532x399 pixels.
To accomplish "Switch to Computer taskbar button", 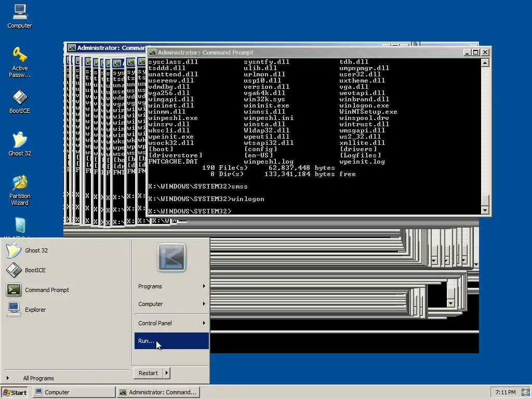I will point(74,392).
